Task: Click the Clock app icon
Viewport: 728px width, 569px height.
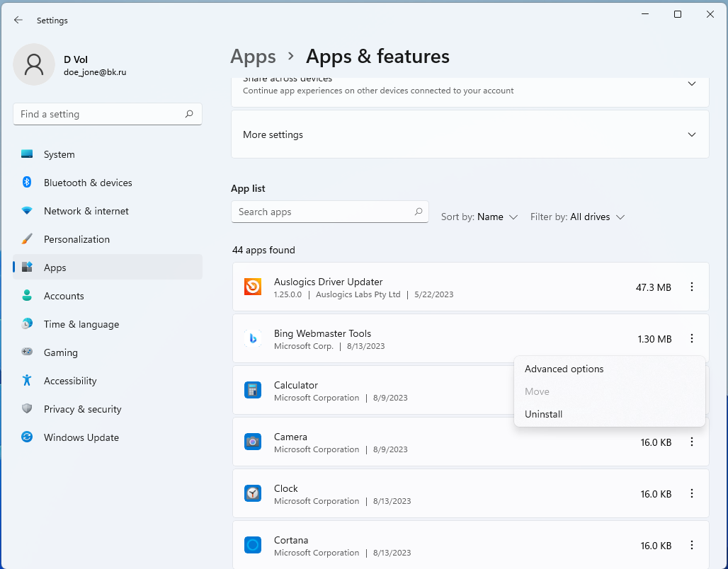Action: [x=253, y=493]
